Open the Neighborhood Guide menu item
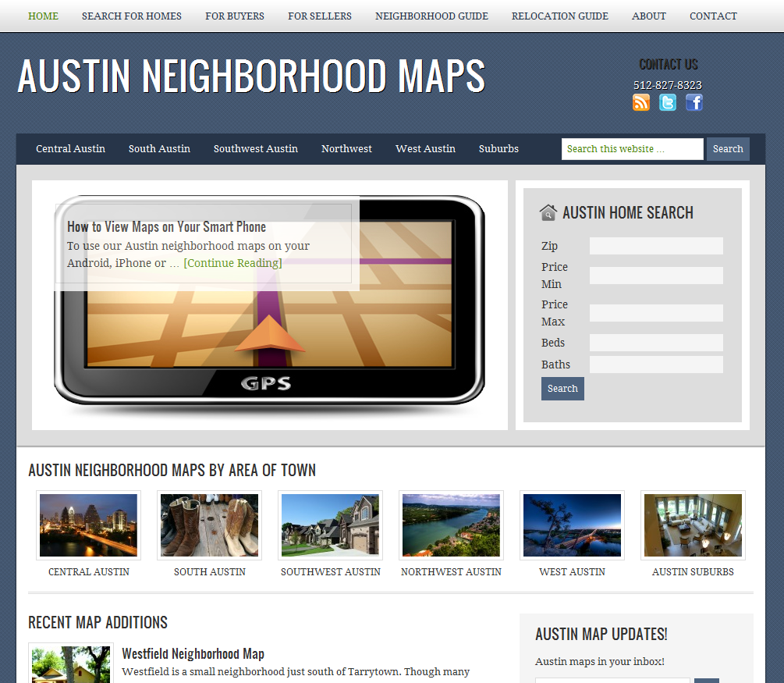The width and height of the screenshot is (784, 683). point(431,16)
